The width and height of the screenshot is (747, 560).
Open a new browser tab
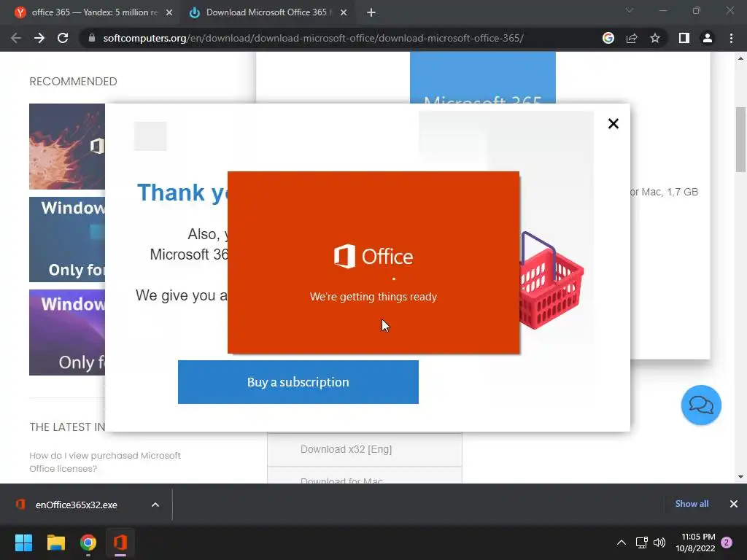click(371, 12)
